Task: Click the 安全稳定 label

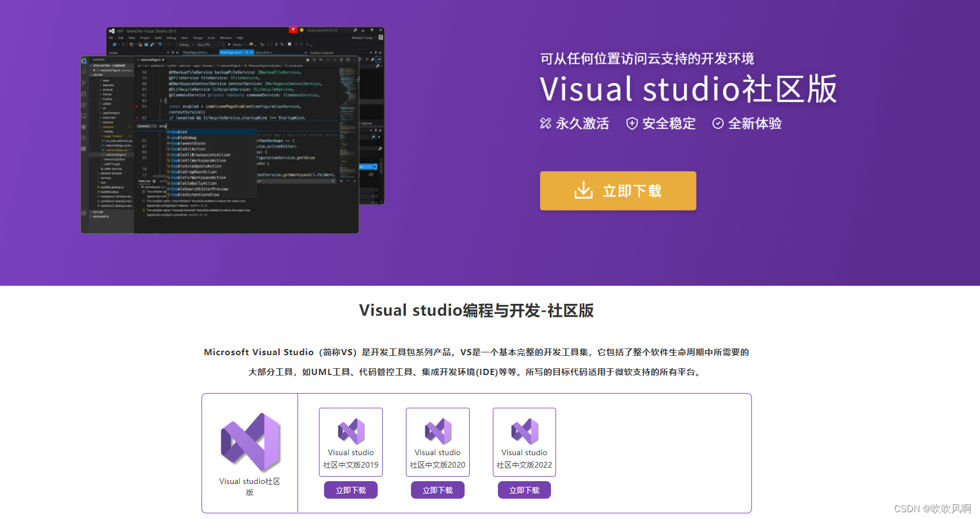Action: [669, 124]
